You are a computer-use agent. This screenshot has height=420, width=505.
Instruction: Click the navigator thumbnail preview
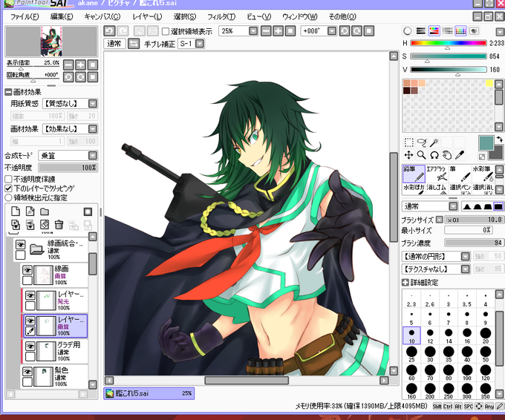coord(51,42)
